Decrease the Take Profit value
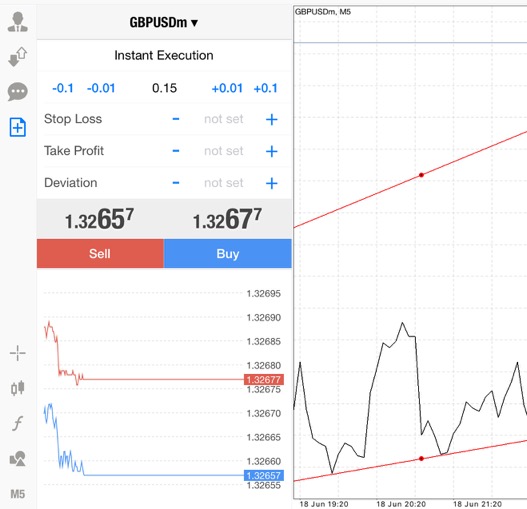The width and height of the screenshot is (527, 509). click(x=176, y=151)
